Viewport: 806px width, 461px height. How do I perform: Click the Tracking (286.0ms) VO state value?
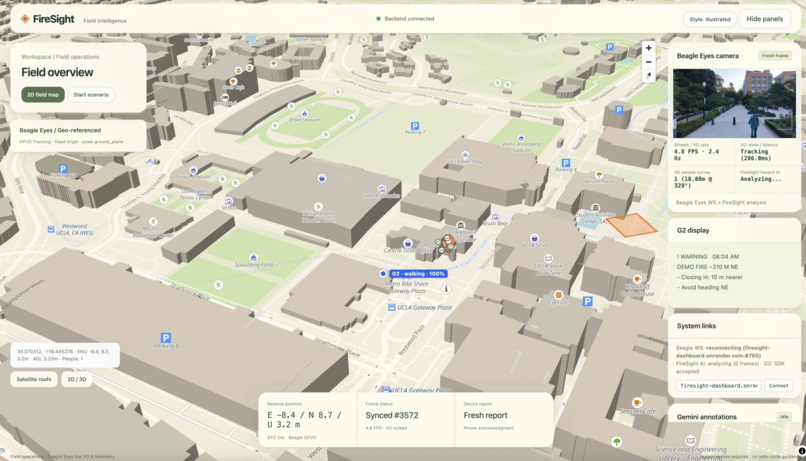tap(757, 155)
